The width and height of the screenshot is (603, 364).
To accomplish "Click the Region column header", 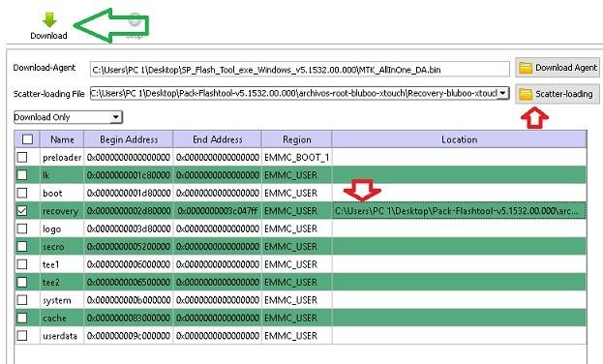I will pos(297,139).
